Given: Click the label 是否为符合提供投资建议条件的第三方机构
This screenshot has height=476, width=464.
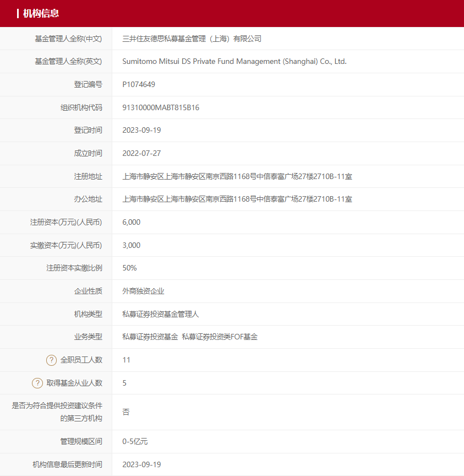Looking at the screenshot, I should tap(57, 412).
